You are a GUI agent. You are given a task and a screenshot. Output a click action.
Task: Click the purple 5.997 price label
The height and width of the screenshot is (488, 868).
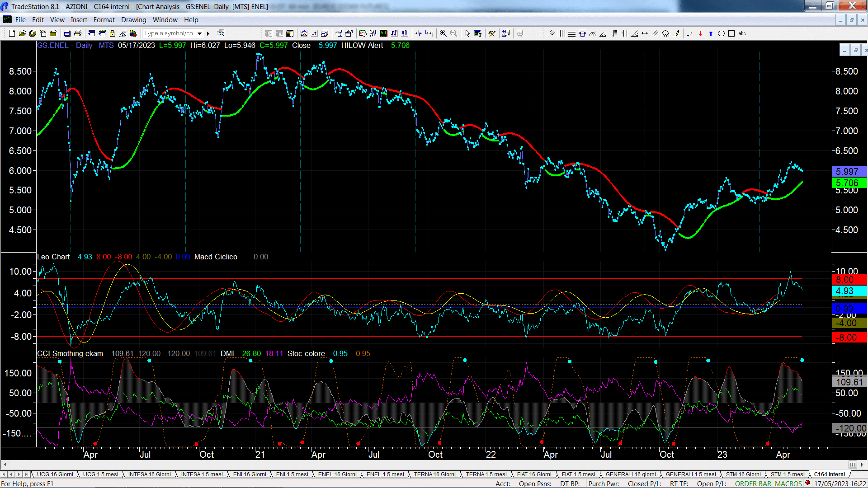click(x=849, y=172)
